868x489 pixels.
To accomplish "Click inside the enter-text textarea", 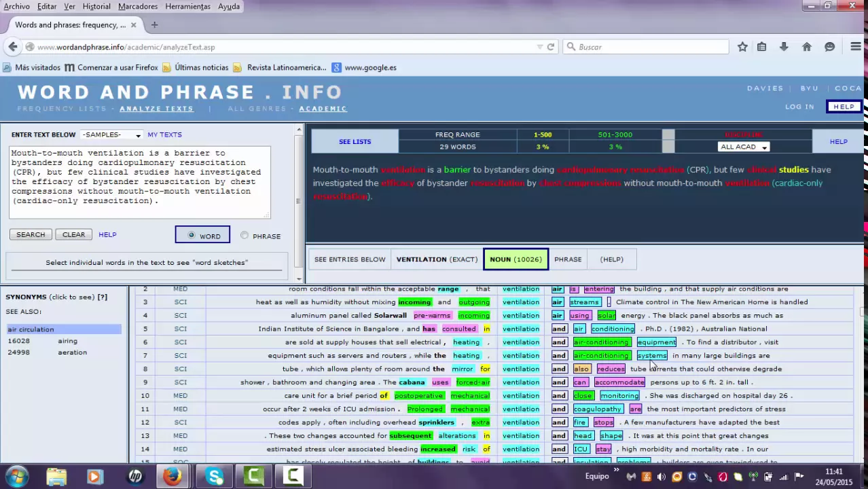I will coord(140,183).
